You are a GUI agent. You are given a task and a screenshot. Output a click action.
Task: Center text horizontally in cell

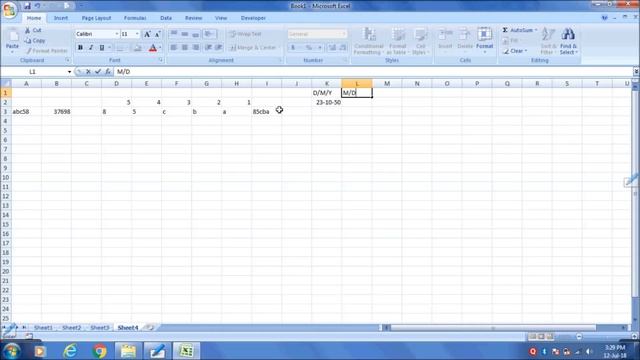pyautogui.click(x=185, y=48)
